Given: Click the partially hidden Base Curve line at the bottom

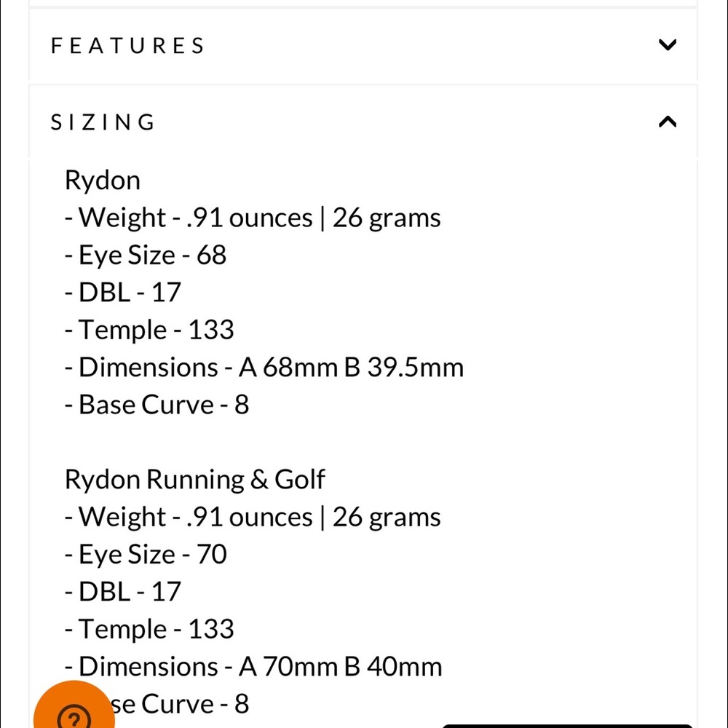Looking at the screenshot, I should [181, 704].
